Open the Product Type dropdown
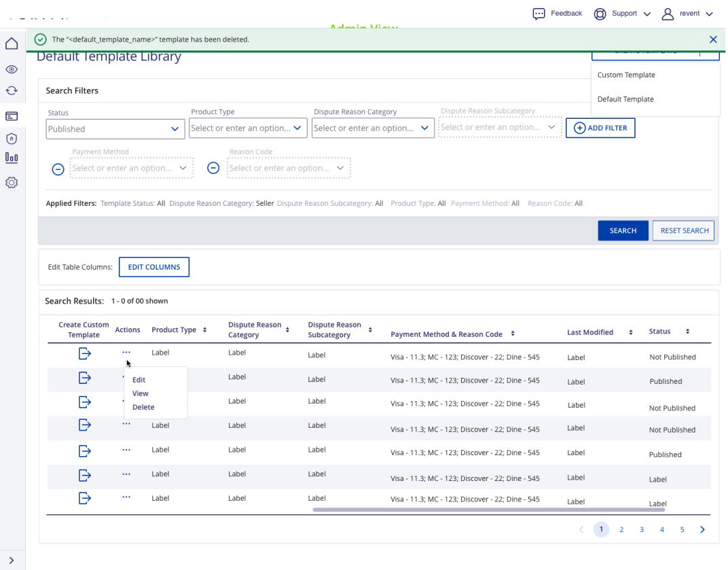728x570 pixels. [248, 128]
